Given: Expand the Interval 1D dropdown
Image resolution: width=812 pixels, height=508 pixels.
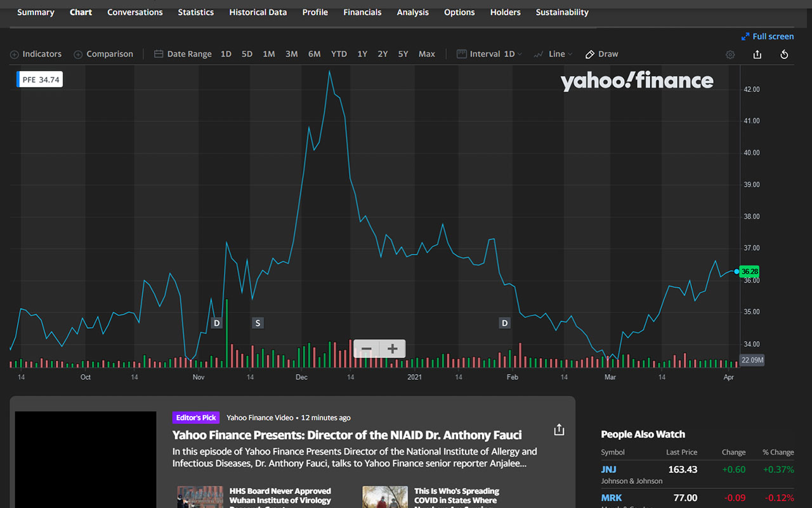Looking at the screenshot, I should (x=490, y=54).
